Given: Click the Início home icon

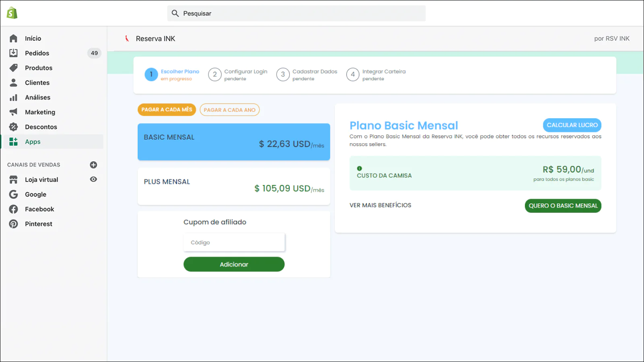Looking at the screenshot, I should coord(13,38).
